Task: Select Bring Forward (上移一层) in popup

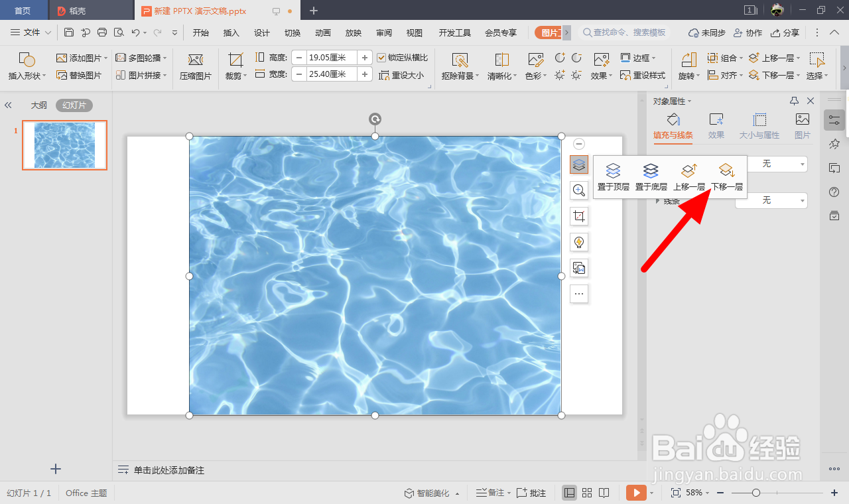Action: (x=689, y=177)
